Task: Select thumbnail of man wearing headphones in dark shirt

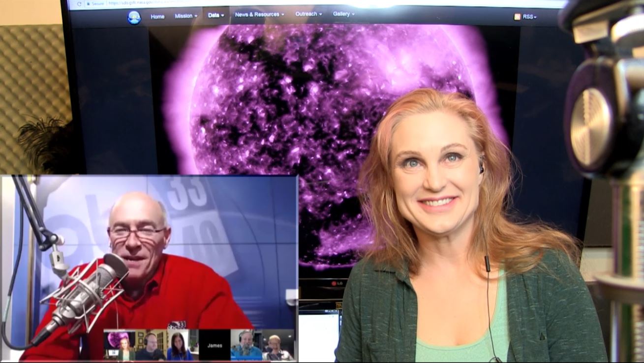Action: (x=150, y=345)
